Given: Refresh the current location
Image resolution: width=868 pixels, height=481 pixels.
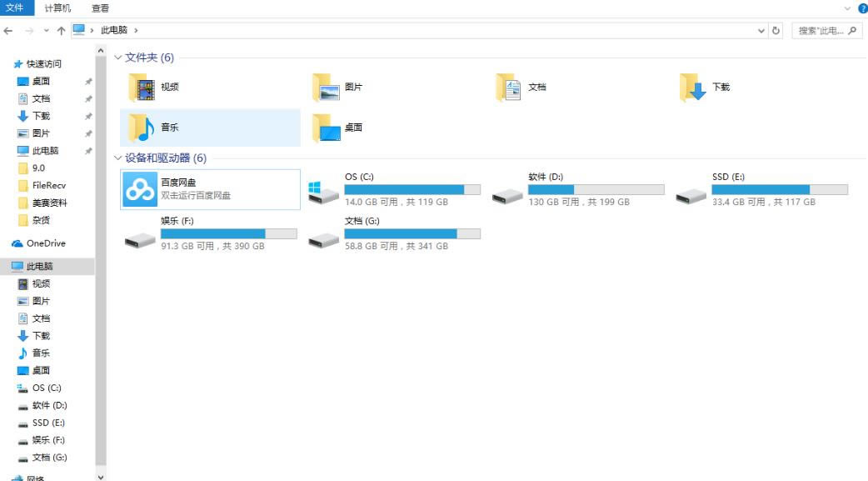Looking at the screenshot, I should (776, 31).
